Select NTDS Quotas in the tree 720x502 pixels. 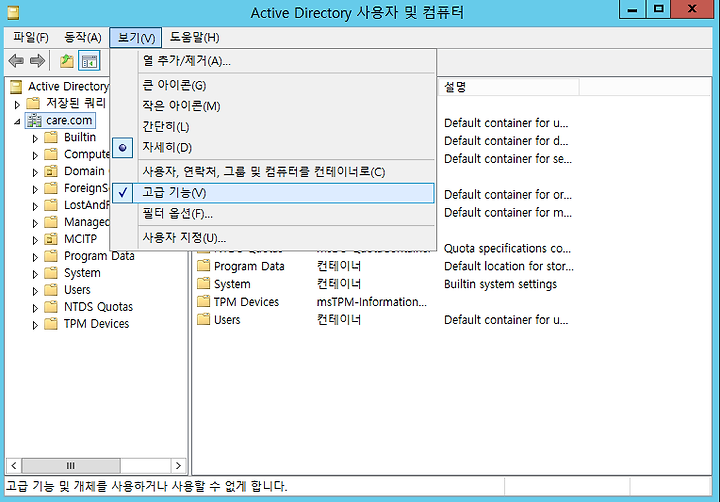[x=98, y=307]
